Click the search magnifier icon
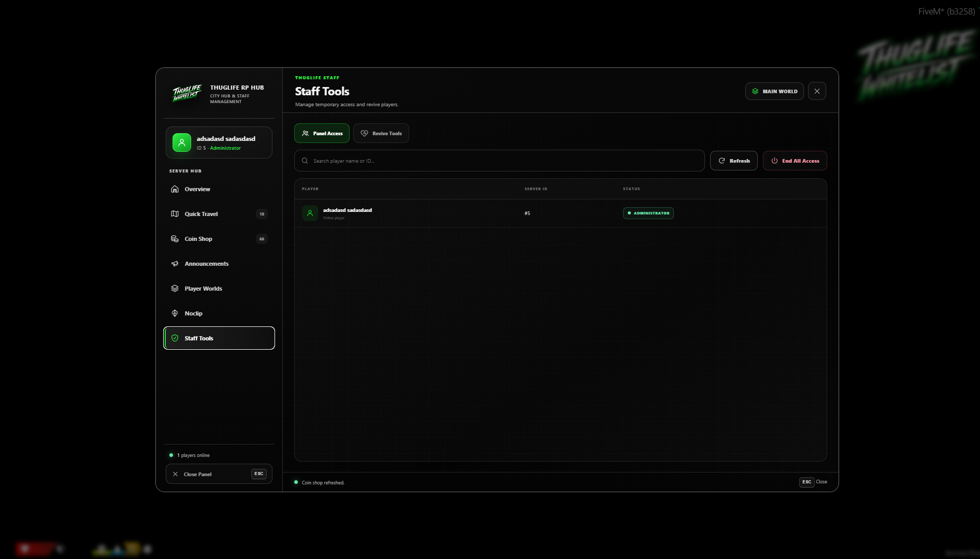The width and height of the screenshot is (980, 559). [305, 161]
